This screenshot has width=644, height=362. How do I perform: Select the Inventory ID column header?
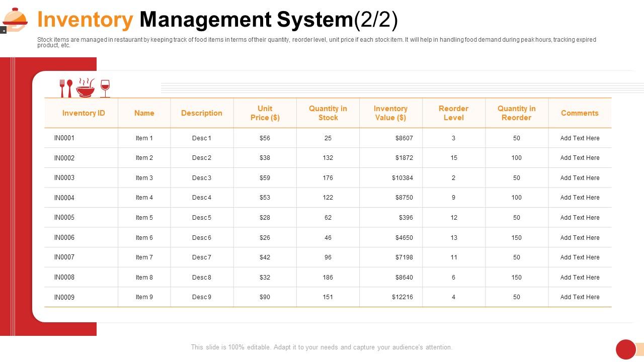tap(84, 113)
